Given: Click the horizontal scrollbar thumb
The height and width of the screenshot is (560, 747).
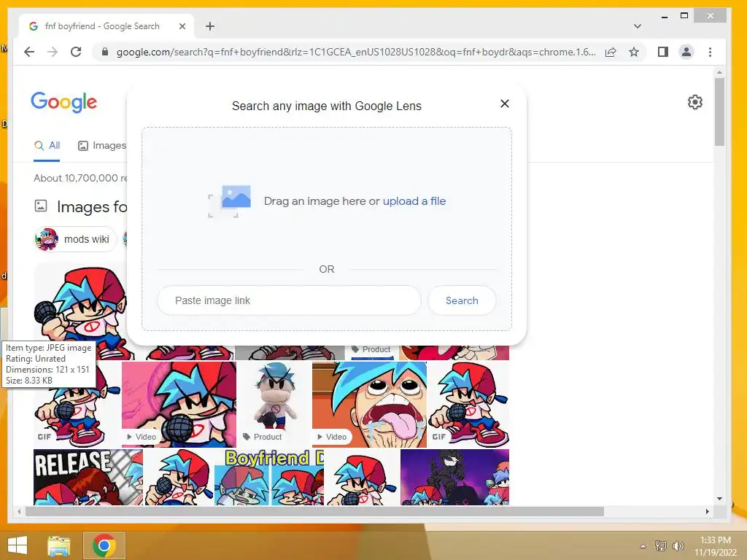Looking at the screenshot, I should [314, 511].
